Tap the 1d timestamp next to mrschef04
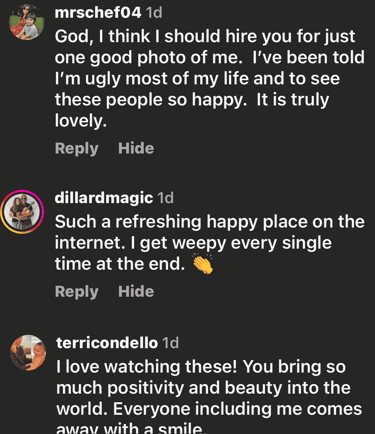375x434 pixels. pyautogui.click(x=154, y=13)
